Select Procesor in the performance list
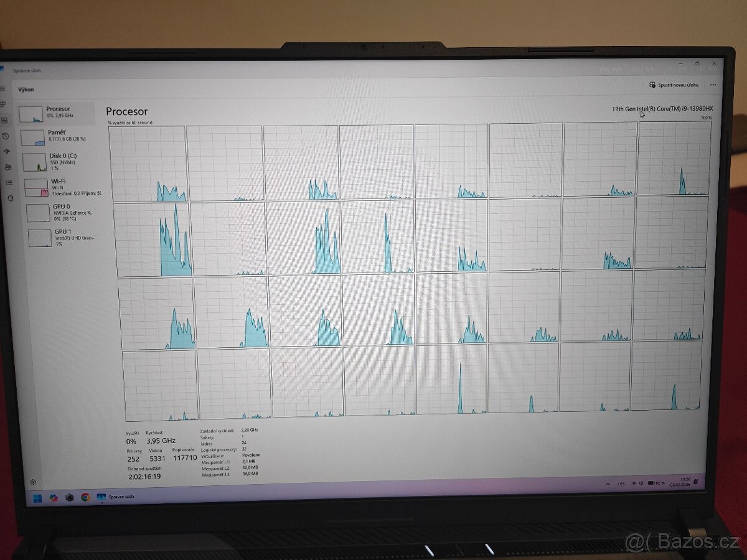This screenshot has height=560, width=747. [x=57, y=113]
